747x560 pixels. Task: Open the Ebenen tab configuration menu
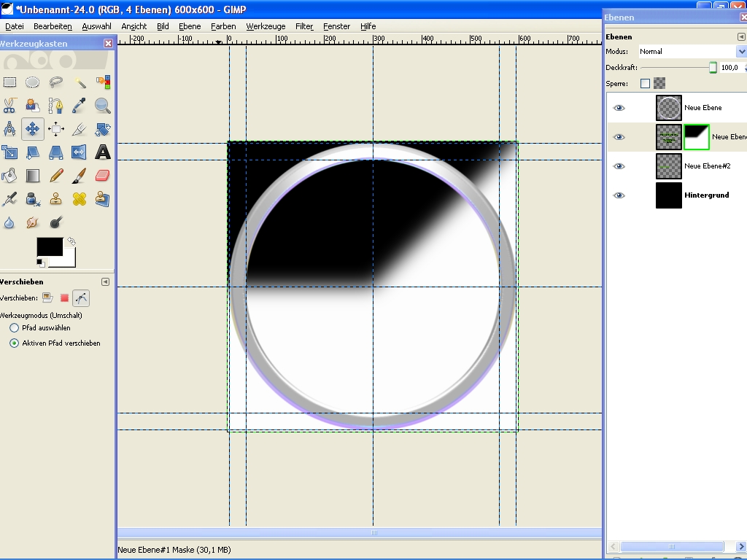tap(741, 36)
